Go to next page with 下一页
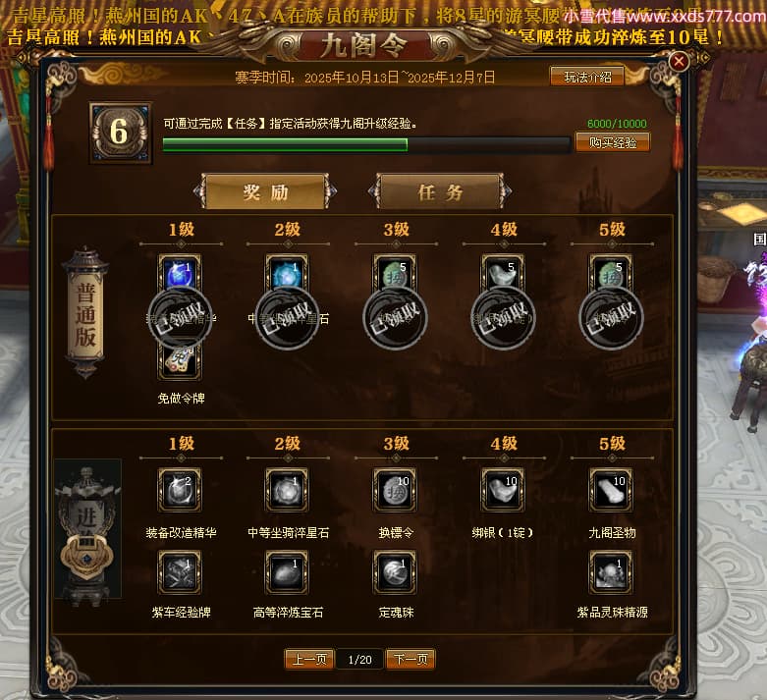The height and width of the screenshot is (700, 767). 411,660
